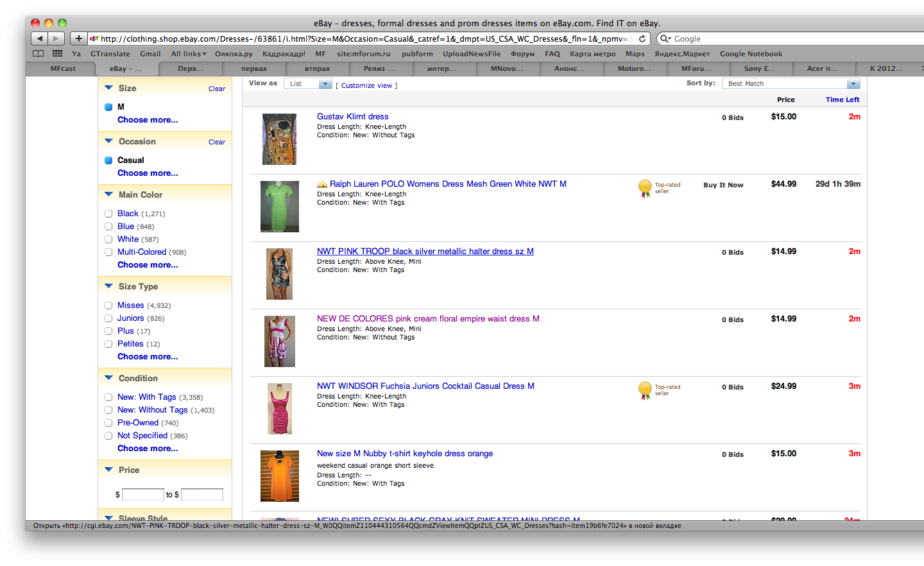
Task: Clear the Size filter
Action: 217,89
